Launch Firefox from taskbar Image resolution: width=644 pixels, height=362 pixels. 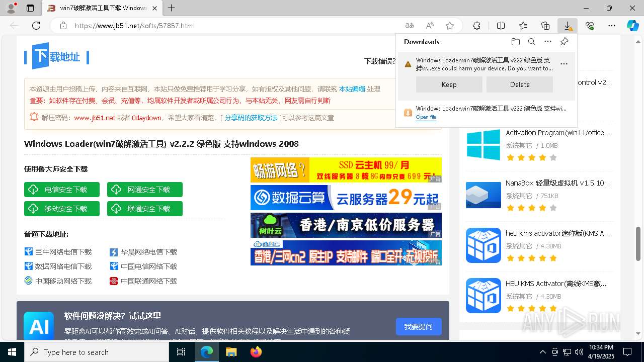(256, 352)
